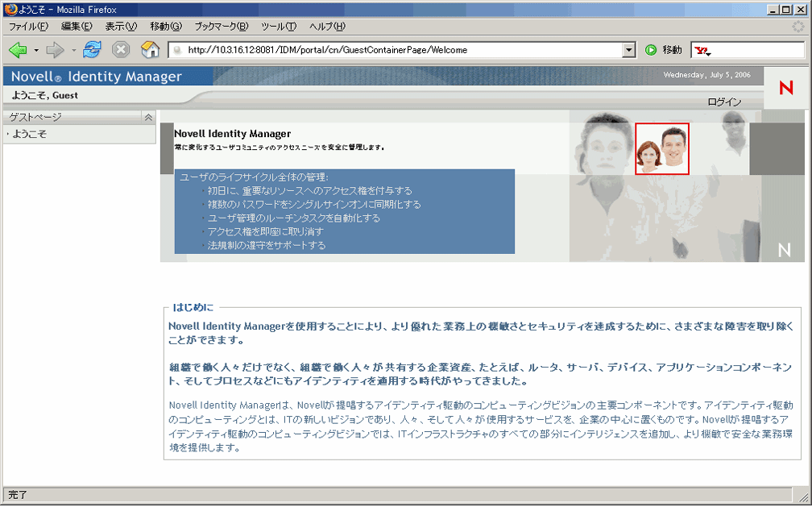Open the ブックマーク(B) menu
The height and width of the screenshot is (507, 812).
[x=222, y=26]
